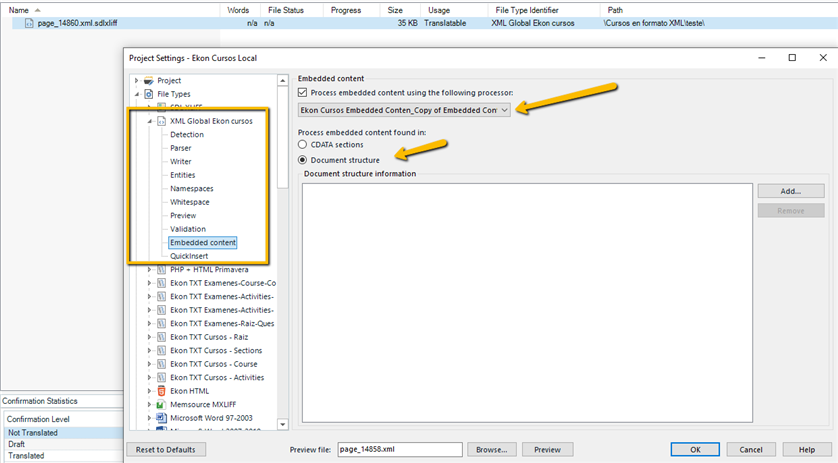The width and height of the screenshot is (838, 463).
Task: Click the PHP + HTML Primavera icon
Action: 161,269
